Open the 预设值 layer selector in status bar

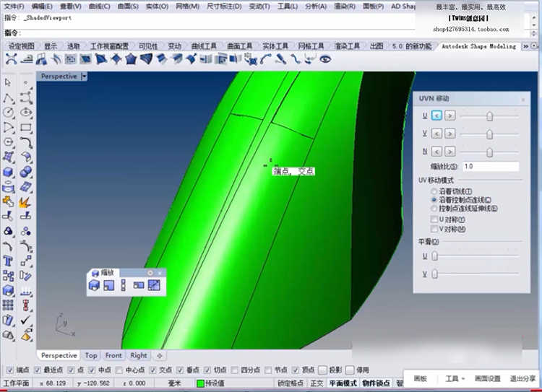click(215, 383)
